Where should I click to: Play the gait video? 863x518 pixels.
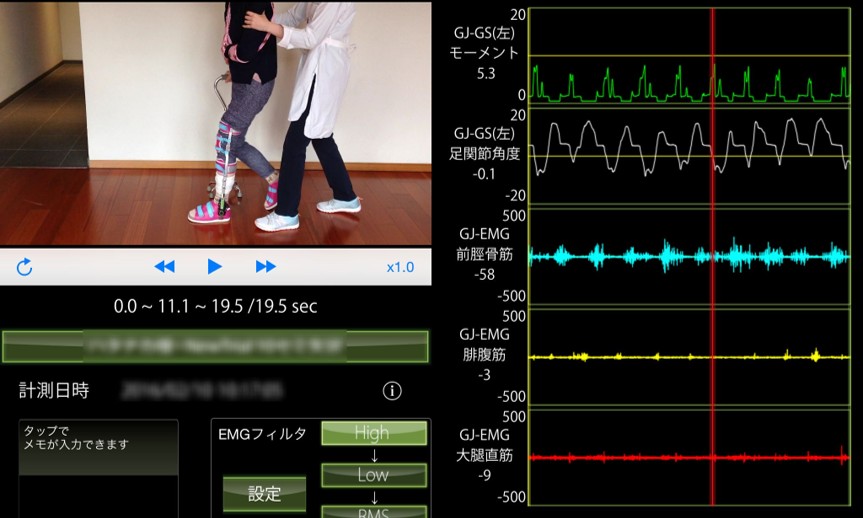(214, 267)
